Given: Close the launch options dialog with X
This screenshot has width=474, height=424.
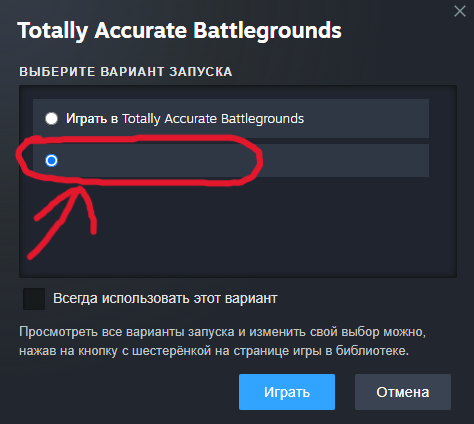Looking at the screenshot, I should pyautogui.click(x=460, y=11).
